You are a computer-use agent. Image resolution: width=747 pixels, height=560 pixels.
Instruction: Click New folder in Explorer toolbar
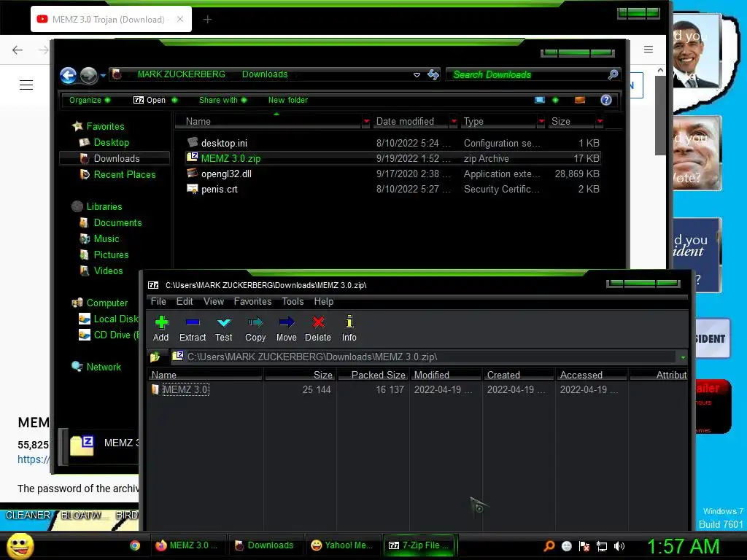(x=287, y=100)
